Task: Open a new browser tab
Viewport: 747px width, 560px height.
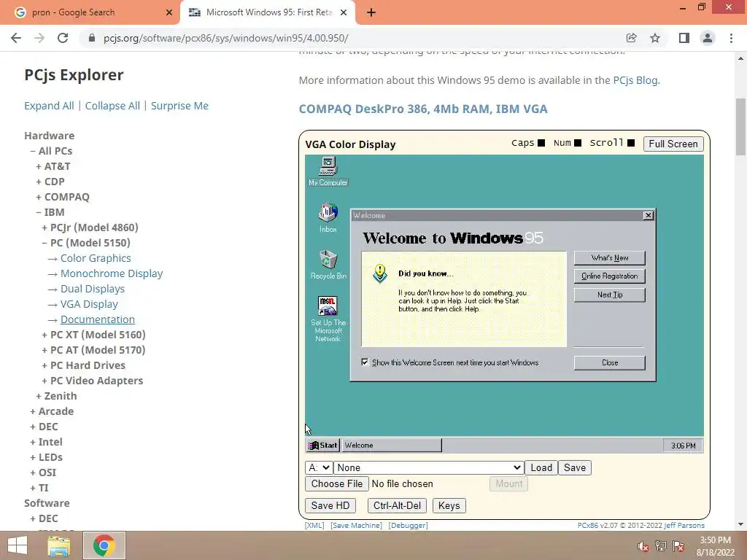Action: click(x=371, y=12)
